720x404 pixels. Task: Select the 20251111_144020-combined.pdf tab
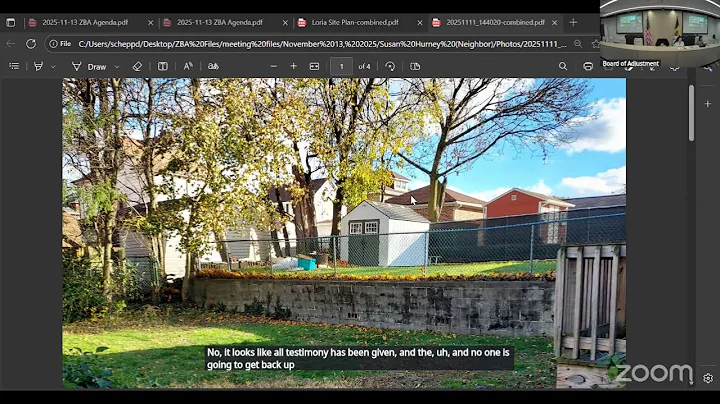495,22
